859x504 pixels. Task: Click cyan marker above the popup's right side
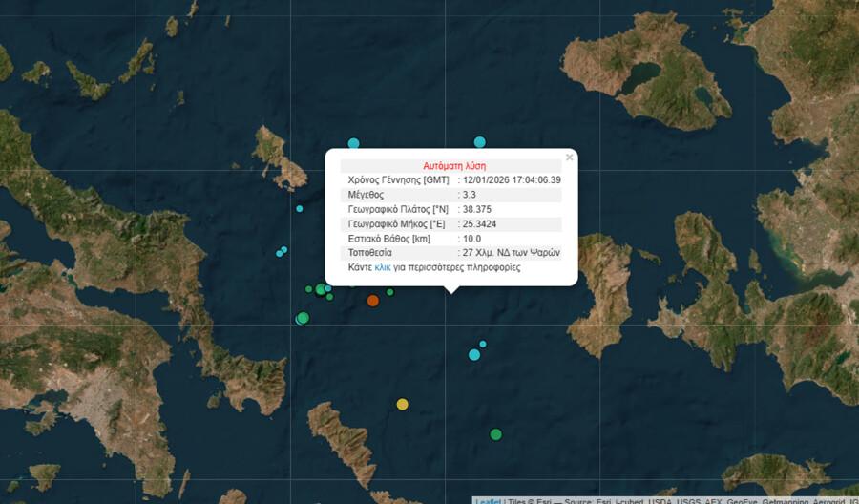point(480,142)
